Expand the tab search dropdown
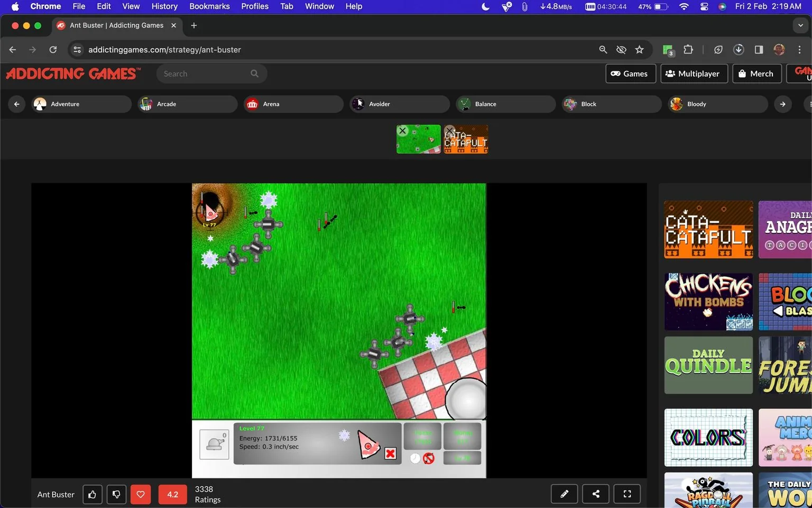Viewport: 812px width, 508px height. point(800,25)
